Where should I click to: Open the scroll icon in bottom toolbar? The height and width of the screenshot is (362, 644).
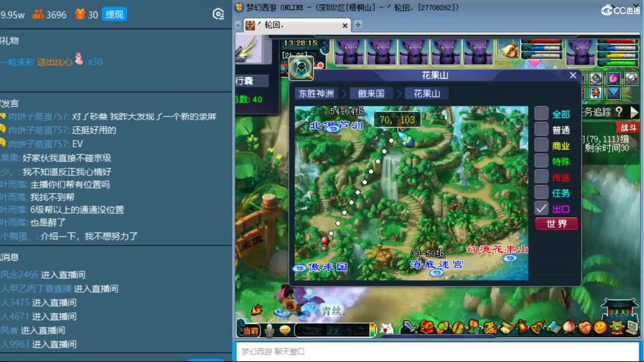coord(506,328)
